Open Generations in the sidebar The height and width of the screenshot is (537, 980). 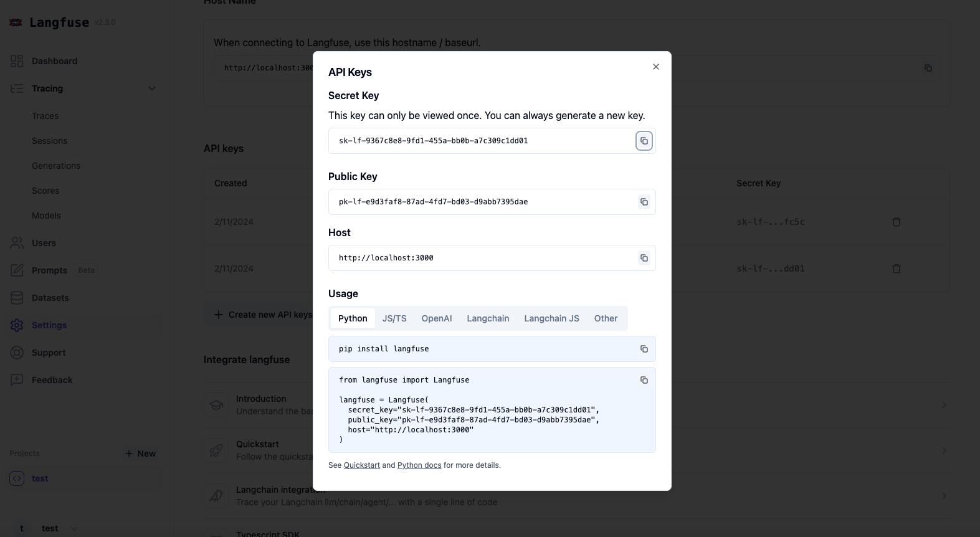point(56,166)
